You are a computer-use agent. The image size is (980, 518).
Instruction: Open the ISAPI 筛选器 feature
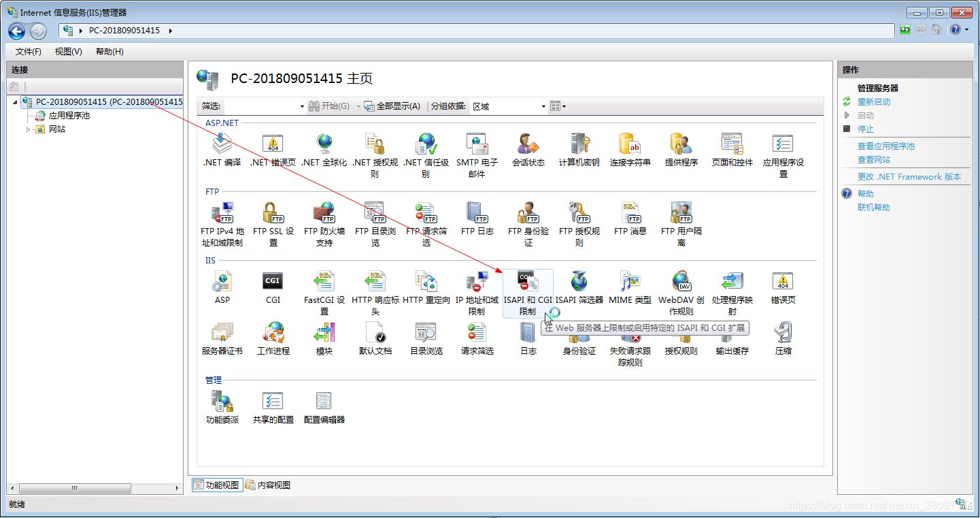[x=579, y=287]
